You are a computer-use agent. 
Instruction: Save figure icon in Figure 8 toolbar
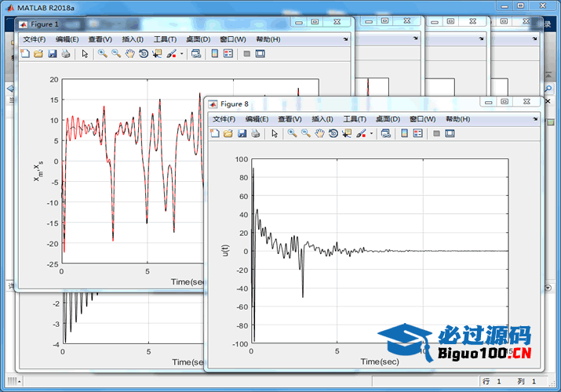click(x=242, y=133)
